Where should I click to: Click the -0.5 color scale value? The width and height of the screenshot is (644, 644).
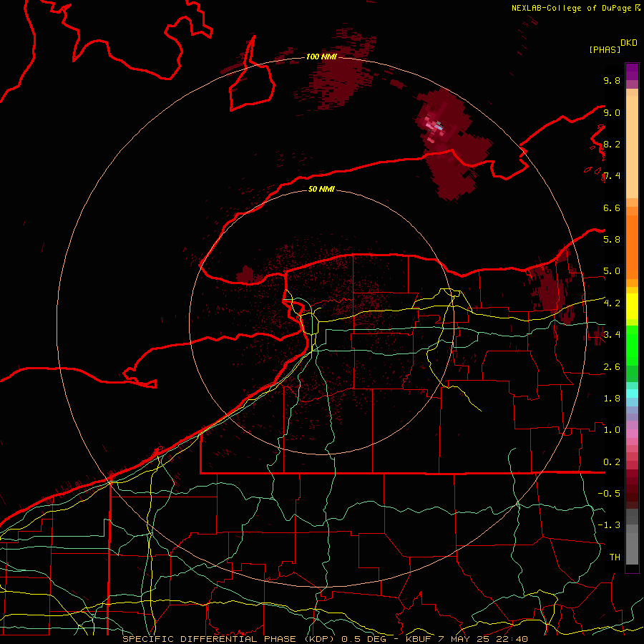(609, 493)
